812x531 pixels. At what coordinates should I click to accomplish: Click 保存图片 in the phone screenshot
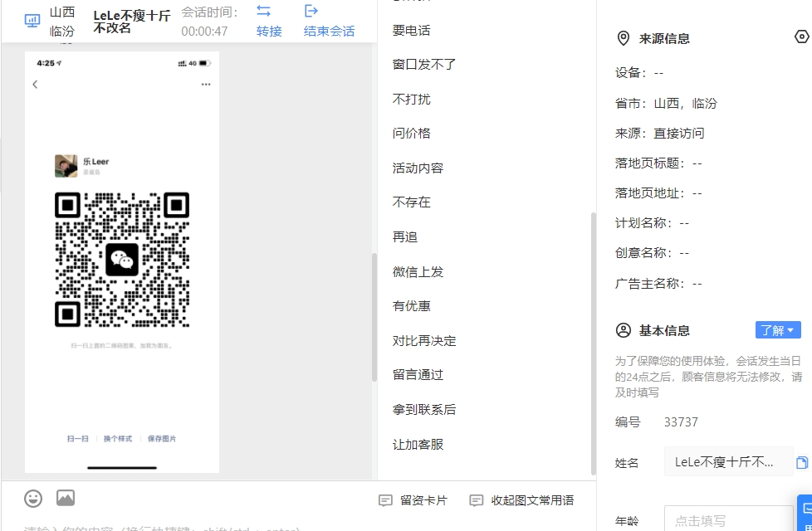tap(162, 438)
